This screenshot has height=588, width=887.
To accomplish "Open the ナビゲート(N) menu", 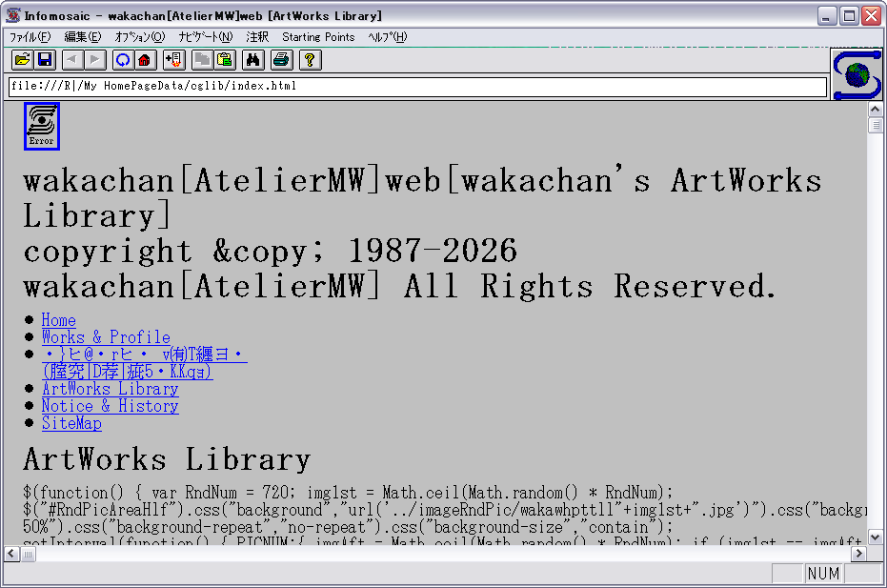I will click(206, 37).
